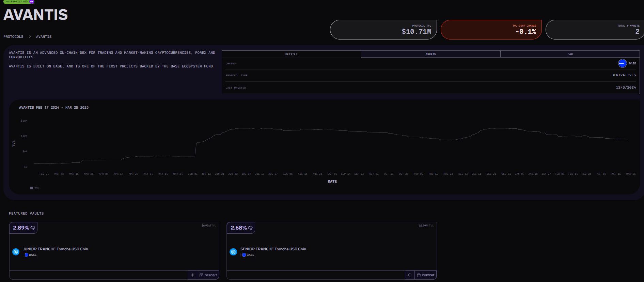Open the FAQ tab
644x282 pixels.
point(570,54)
